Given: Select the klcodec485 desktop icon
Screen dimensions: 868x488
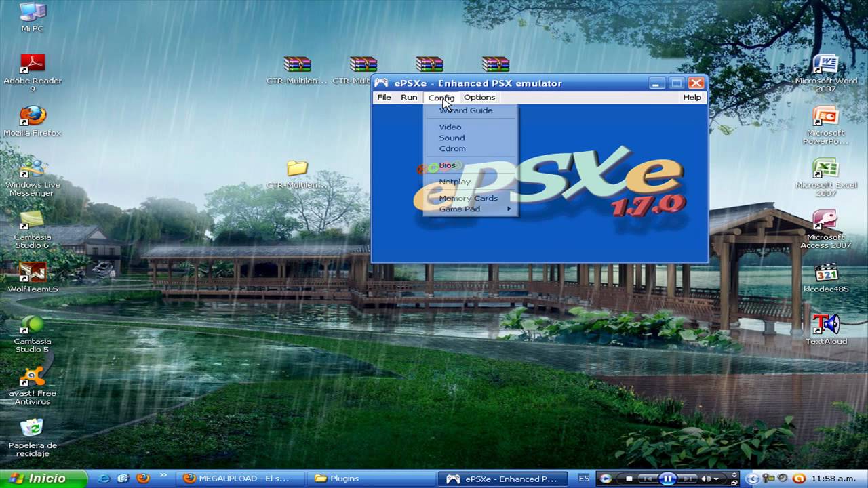Looking at the screenshot, I should point(826,277).
